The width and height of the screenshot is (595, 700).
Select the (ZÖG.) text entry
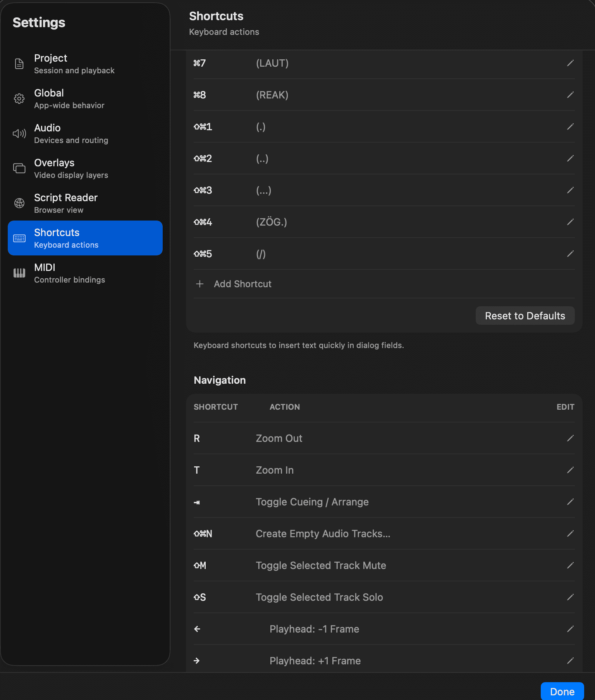click(272, 222)
